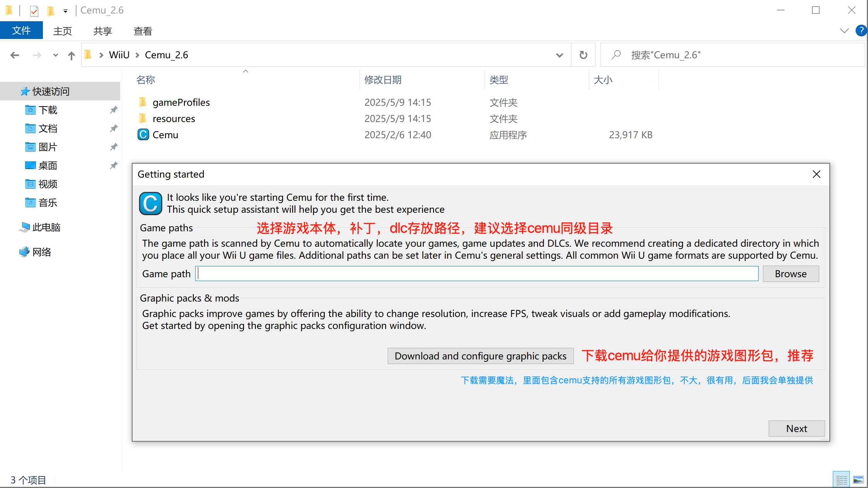Sort files by 名称 column
This screenshot has height=488, width=868.
coord(146,80)
